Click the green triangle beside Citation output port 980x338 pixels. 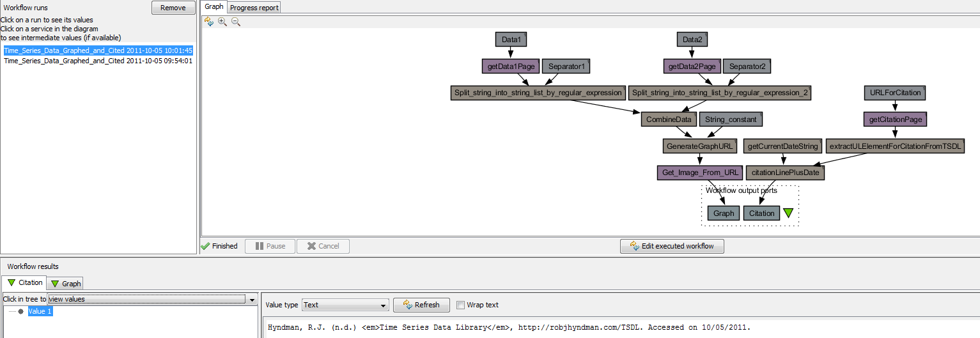(x=788, y=213)
